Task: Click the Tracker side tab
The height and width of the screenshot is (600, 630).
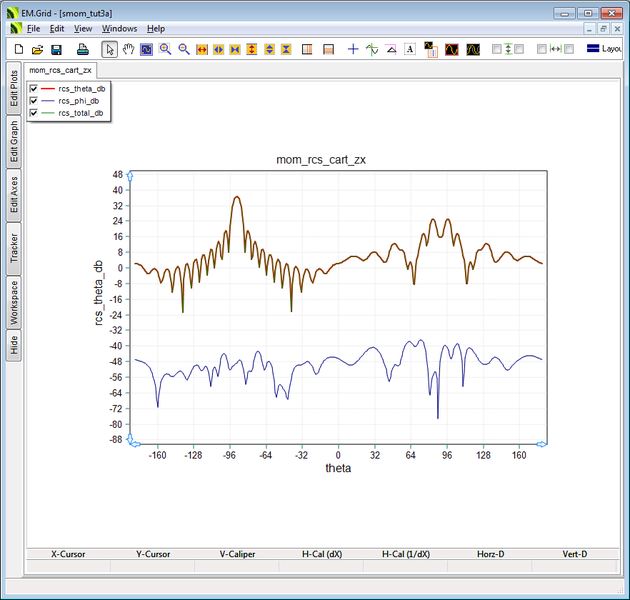Action: (x=14, y=249)
